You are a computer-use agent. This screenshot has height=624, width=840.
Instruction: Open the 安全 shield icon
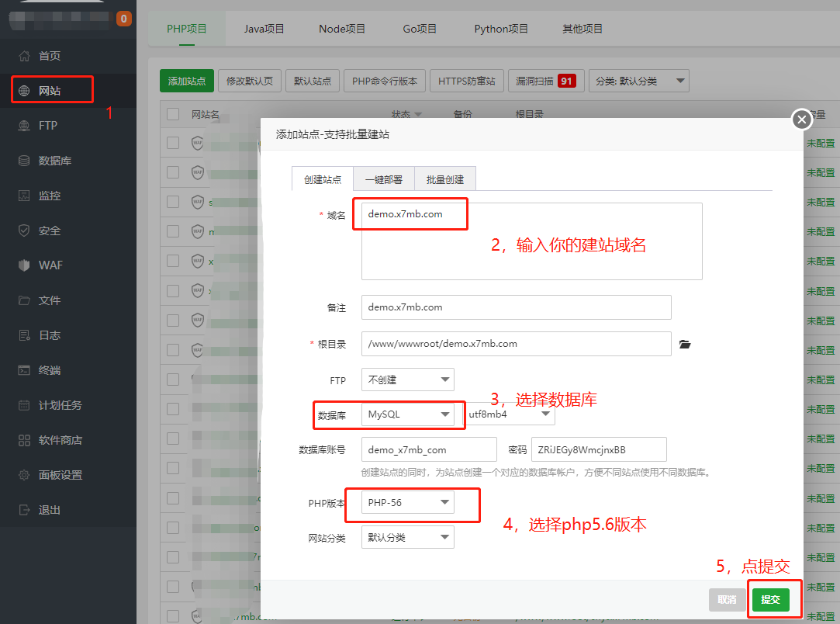pos(24,231)
